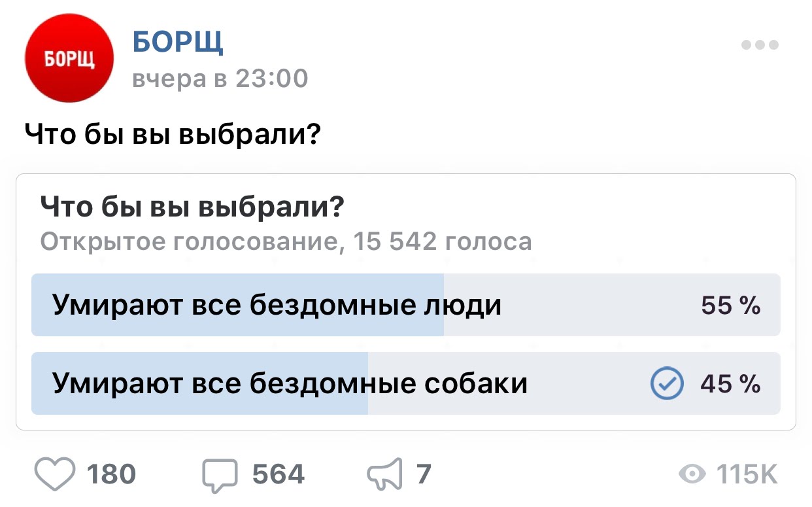Click the 45 % result label
This screenshot has width=812, height=507.
click(730, 383)
